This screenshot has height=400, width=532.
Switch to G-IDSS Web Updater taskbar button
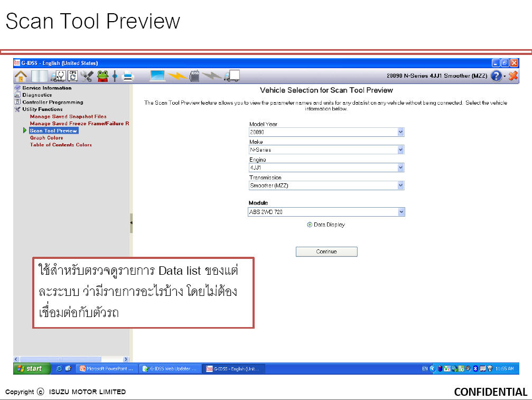(171, 369)
